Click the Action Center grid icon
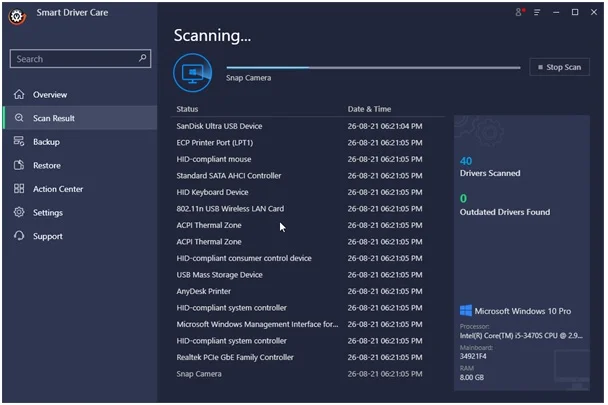The height and width of the screenshot is (405, 608). [x=19, y=189]
